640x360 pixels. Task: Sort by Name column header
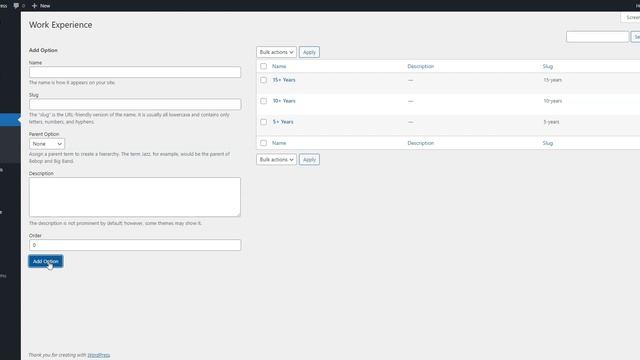tap(279, 66)
